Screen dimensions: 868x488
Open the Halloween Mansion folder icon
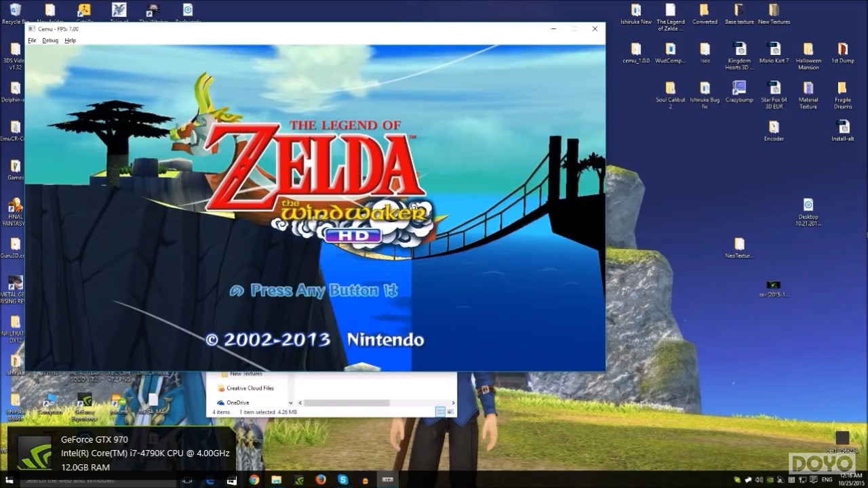point(808,56)
